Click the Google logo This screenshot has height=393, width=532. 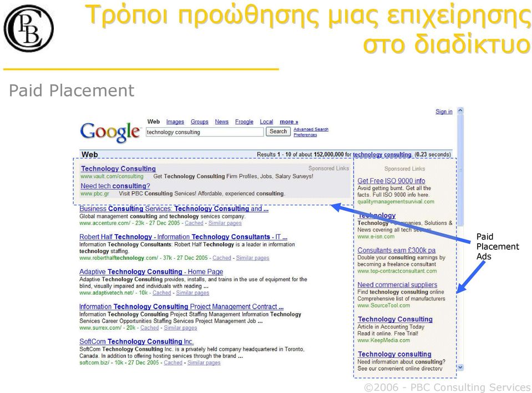click(110, 132)
